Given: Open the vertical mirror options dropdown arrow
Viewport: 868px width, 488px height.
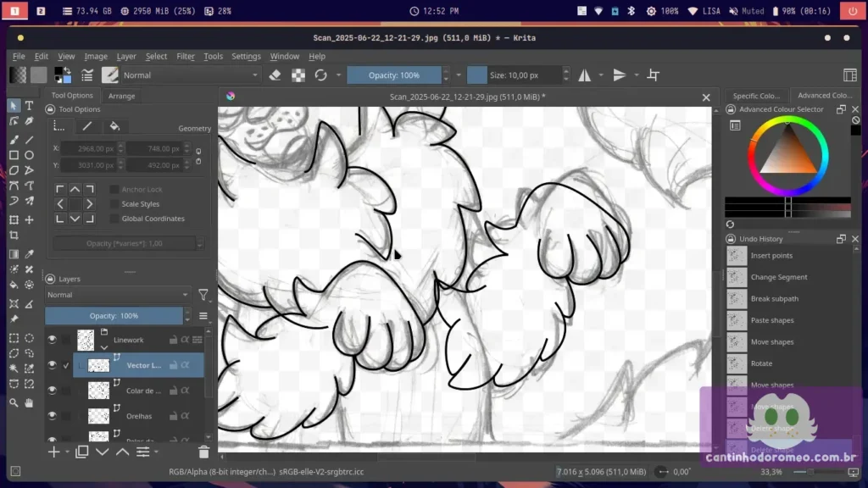Looking at the screenshot, I should (636, 75).
